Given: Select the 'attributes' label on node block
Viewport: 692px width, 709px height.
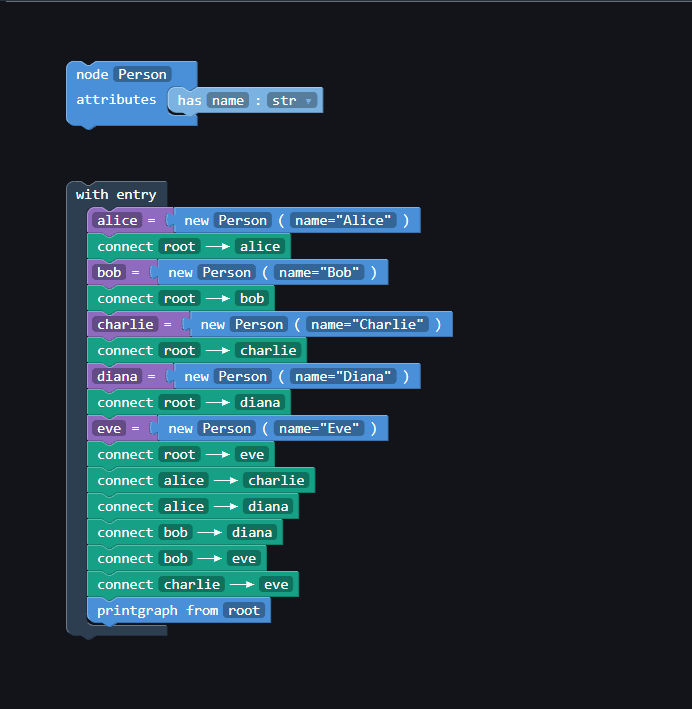Looking at the screenshot, I should [116, 99].
